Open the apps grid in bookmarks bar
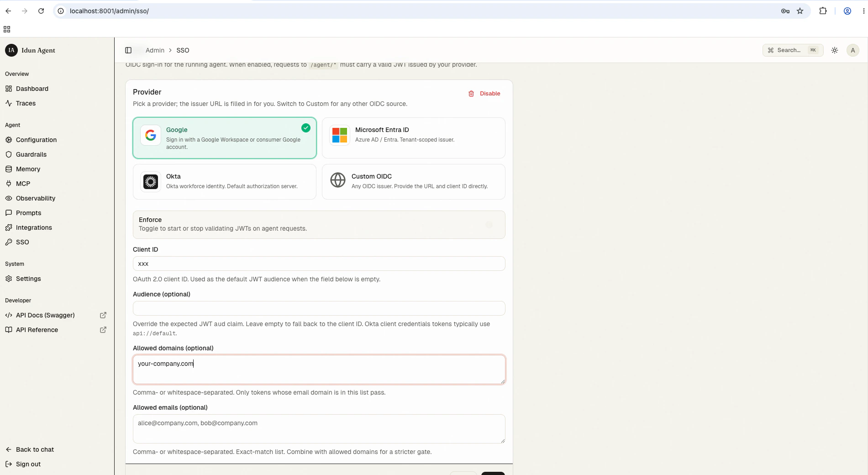868x475 pixels. [7, 29]
